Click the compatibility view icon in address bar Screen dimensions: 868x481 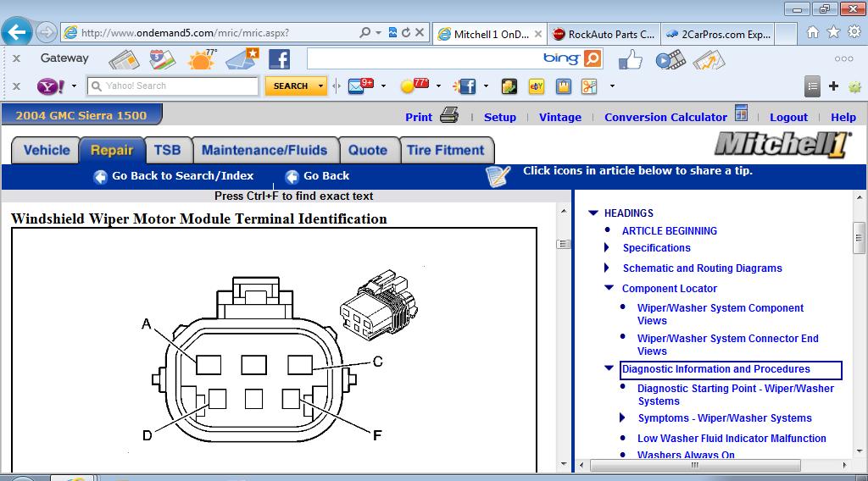click(x=392, y=33)
